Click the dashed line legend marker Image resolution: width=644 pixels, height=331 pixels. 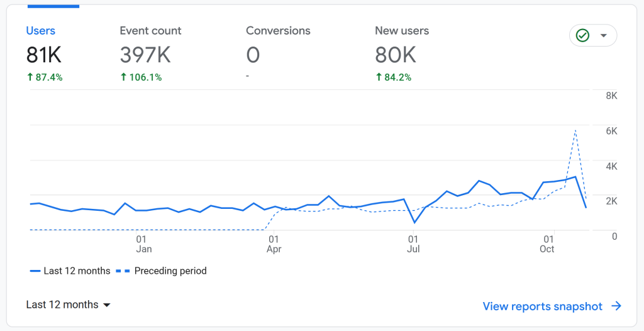(x=123, y=271)
